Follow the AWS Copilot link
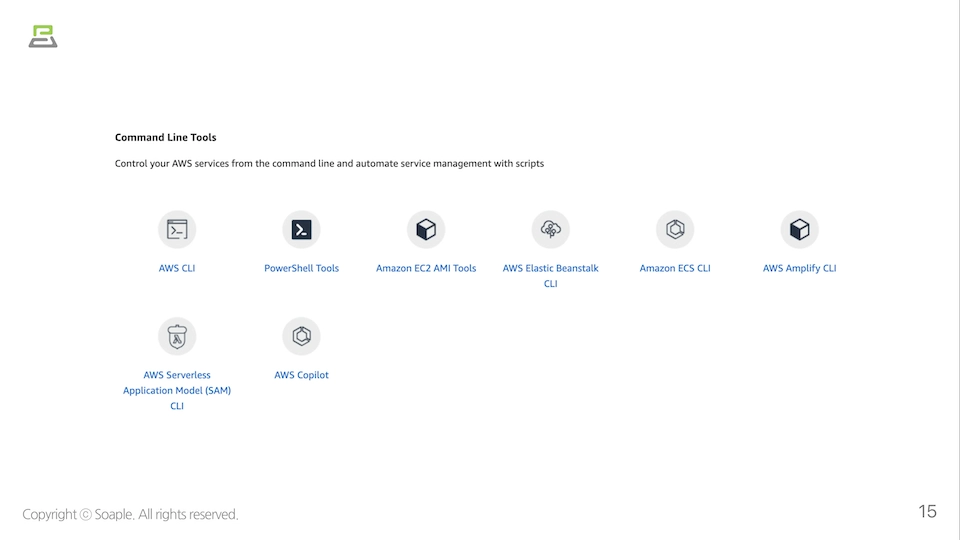Screen dimensions: 960x540 [x=301, y=375]
